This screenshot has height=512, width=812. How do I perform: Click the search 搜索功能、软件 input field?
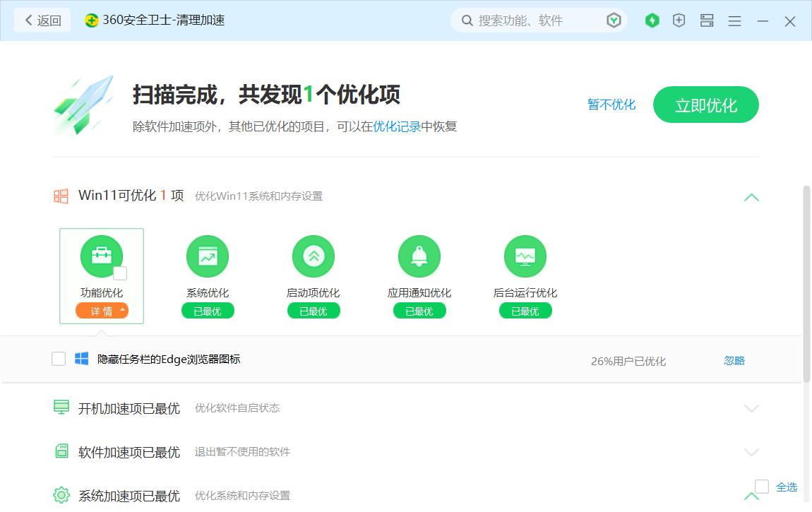click(537, 20)
